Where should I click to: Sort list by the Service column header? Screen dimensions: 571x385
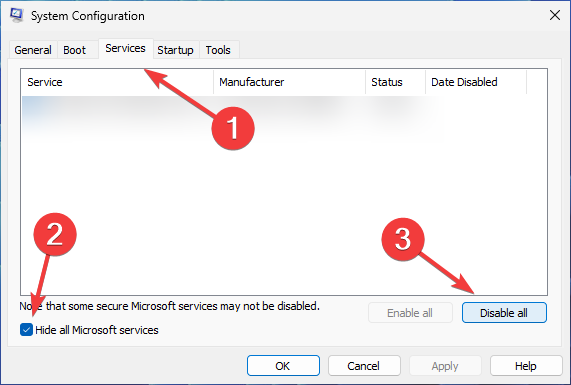point(117,82)
